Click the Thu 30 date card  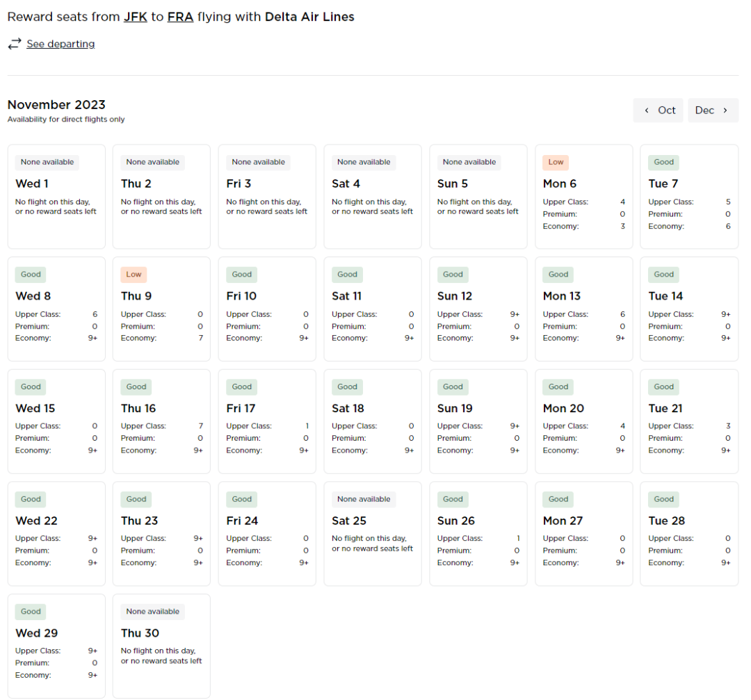pyautogui.click(x=161, y=646)
